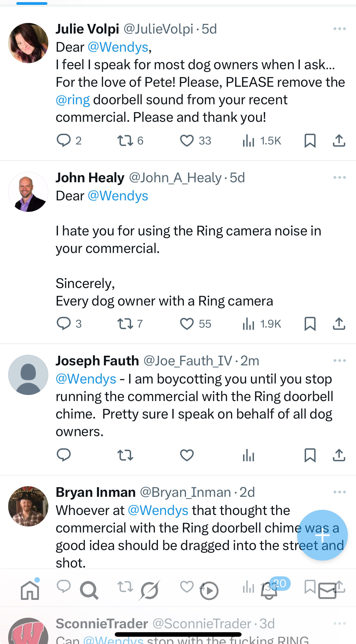Open @Wendys mention in Joseph Fauth's tweet
This screenshot has height=644, width=356.
[x=86, y=379]
